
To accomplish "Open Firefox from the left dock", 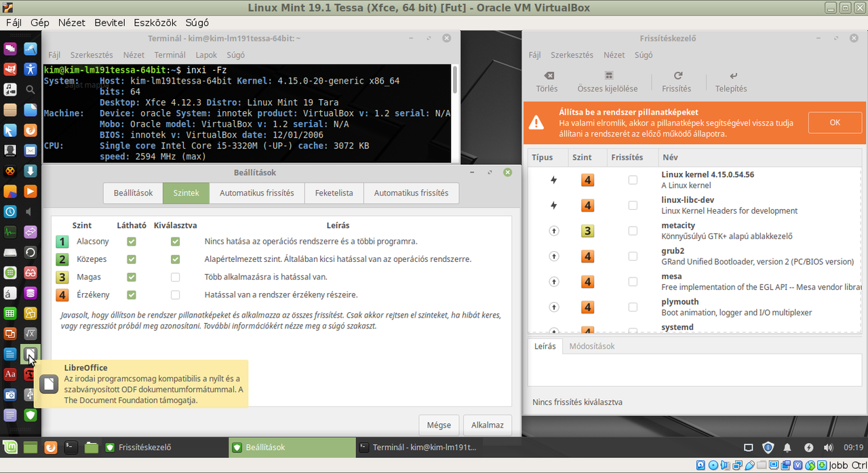I will [x=31, y=130].
